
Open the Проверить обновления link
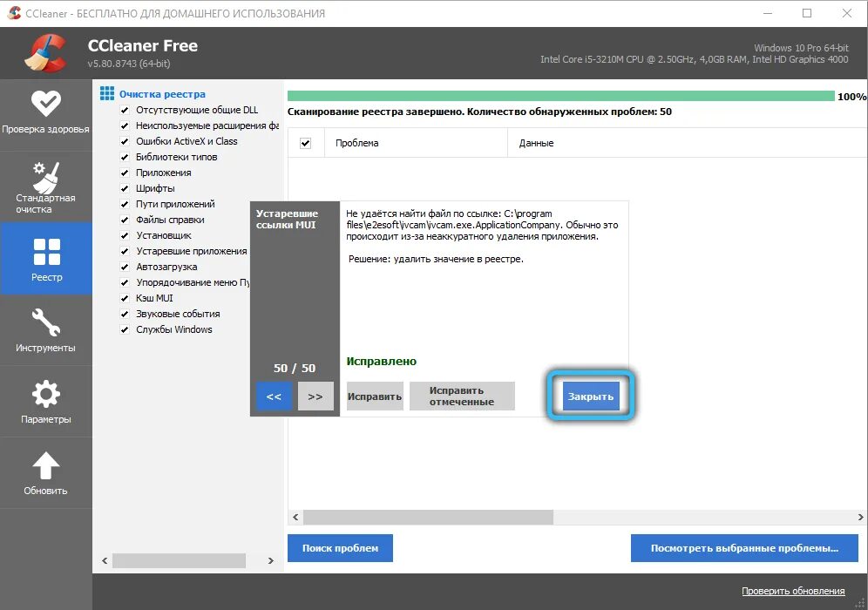(793, 591)
